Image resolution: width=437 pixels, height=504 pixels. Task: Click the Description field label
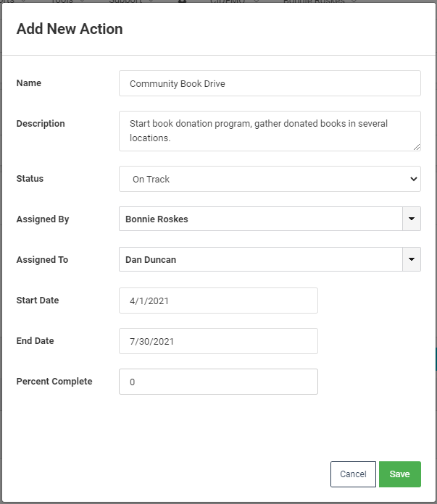[41, 124]
